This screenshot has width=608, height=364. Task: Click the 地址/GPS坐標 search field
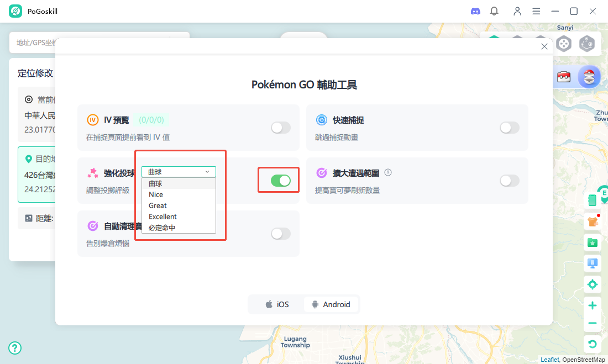pyautogui.click(x=99, y=43)
